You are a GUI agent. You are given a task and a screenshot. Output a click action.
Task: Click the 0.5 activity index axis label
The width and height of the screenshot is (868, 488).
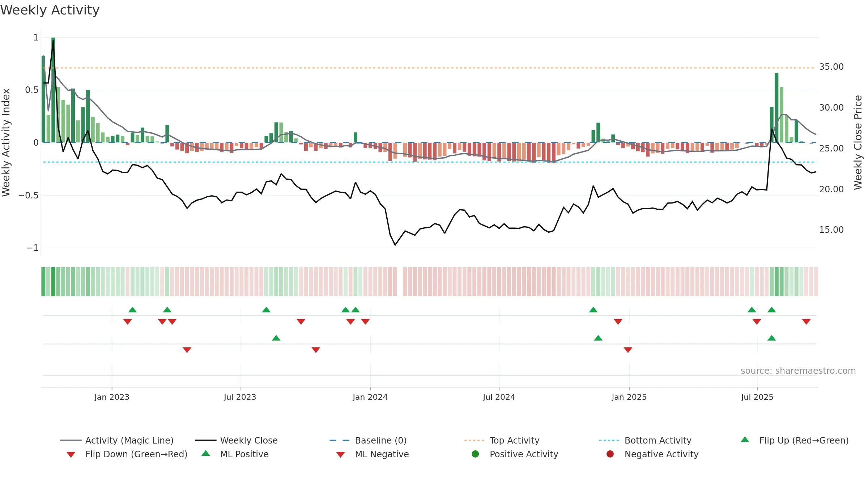(x=32, y=90)
